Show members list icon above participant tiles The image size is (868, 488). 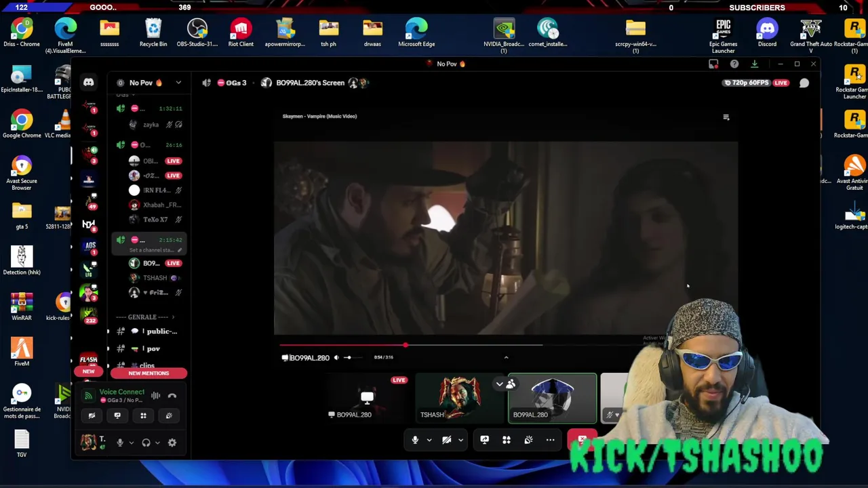(511, 384)
